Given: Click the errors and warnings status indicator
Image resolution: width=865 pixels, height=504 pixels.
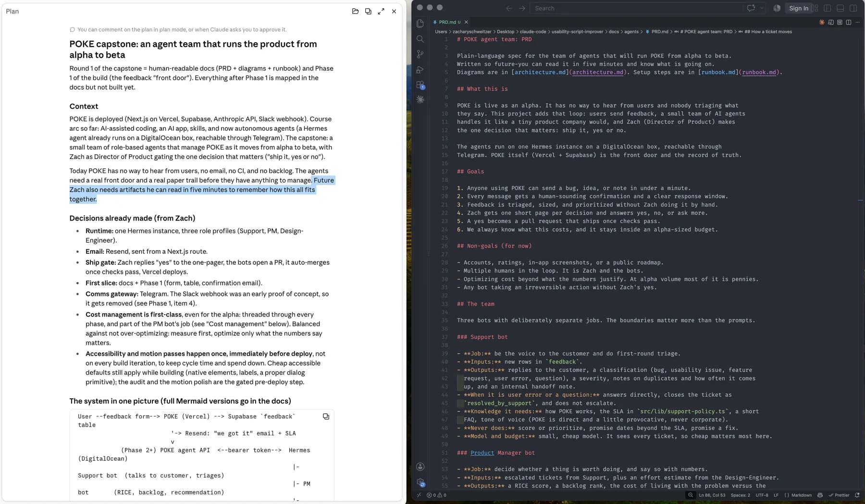Looking at the screenshot, I should pos(436,495).
